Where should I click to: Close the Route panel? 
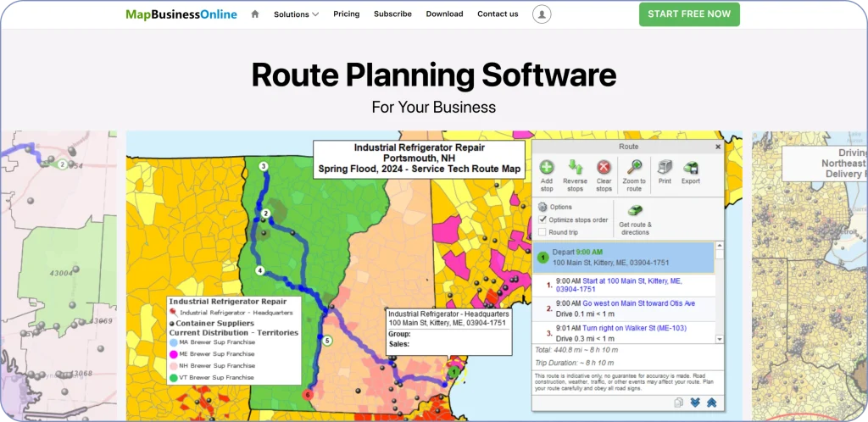point(718,147)
